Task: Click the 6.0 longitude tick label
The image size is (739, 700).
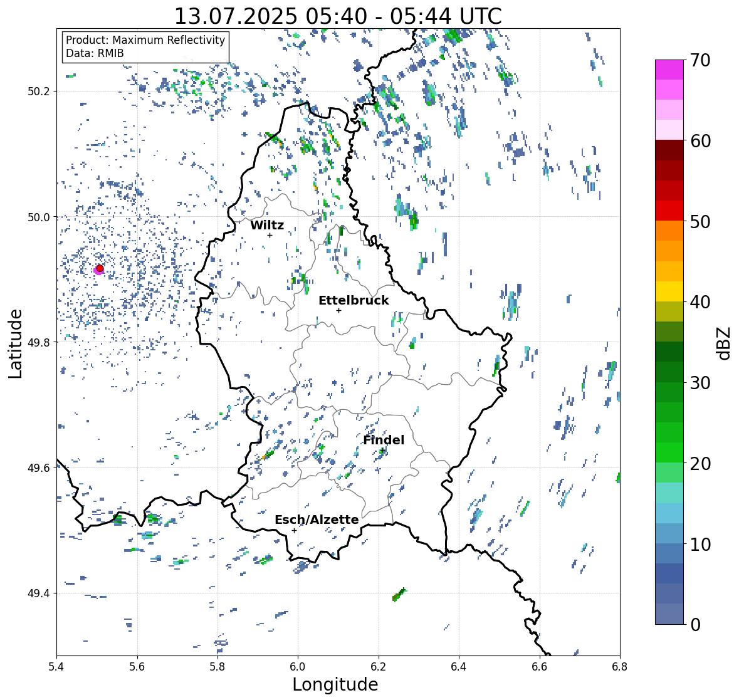Action: (298, 667)
